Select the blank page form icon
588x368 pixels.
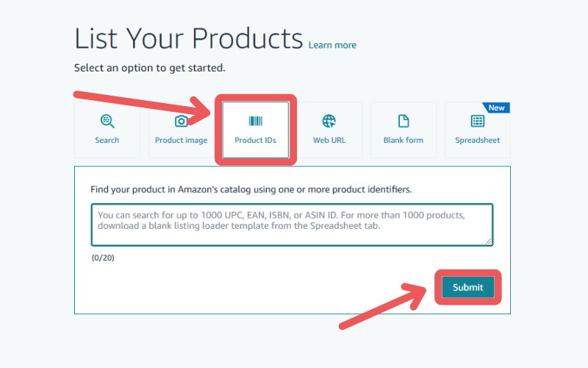[x=404, y=121]
